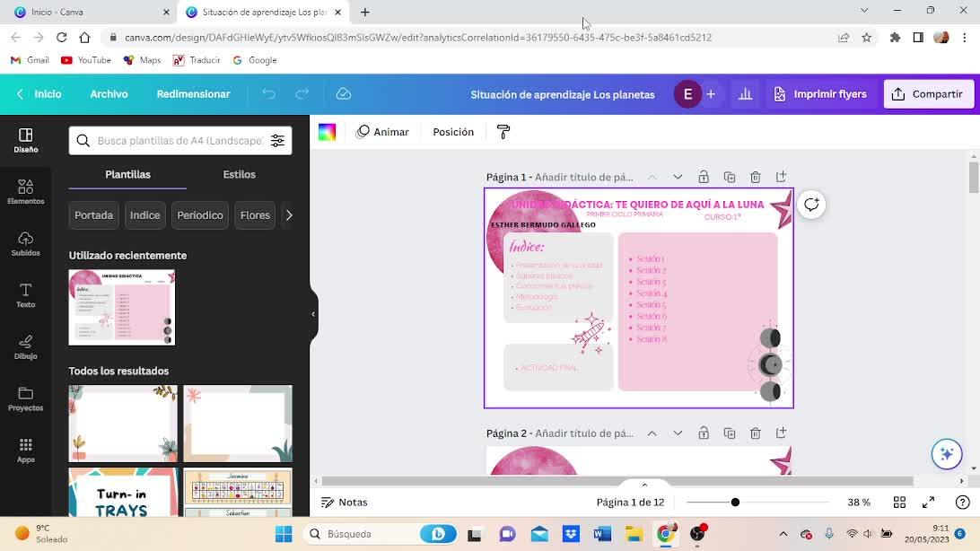Open Word from the taskbar
Image resolution: width=980 pixels, height=551 pixels.
click(602, 534)
